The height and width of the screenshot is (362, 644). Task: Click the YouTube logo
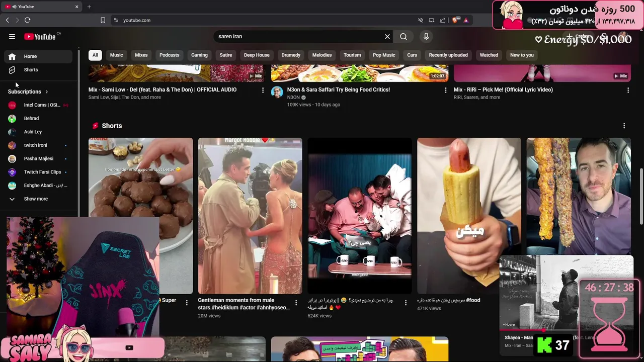(40, 36)
